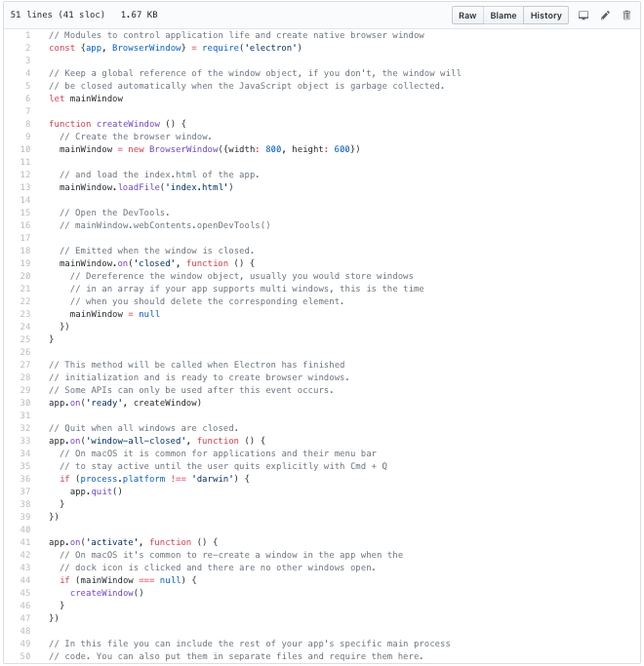Select line number 10
The width and height of the screenshot is (644, 666).
click(25, 149)
